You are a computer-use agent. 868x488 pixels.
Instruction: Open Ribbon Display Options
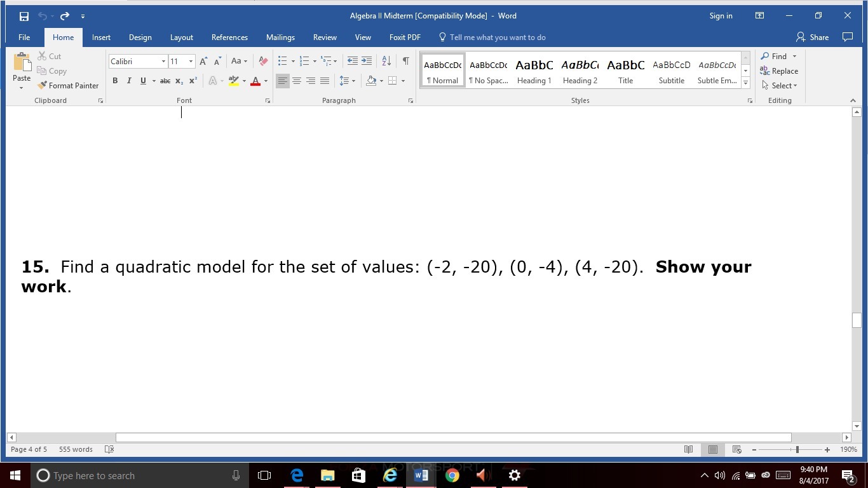click(x=759, y=16)
